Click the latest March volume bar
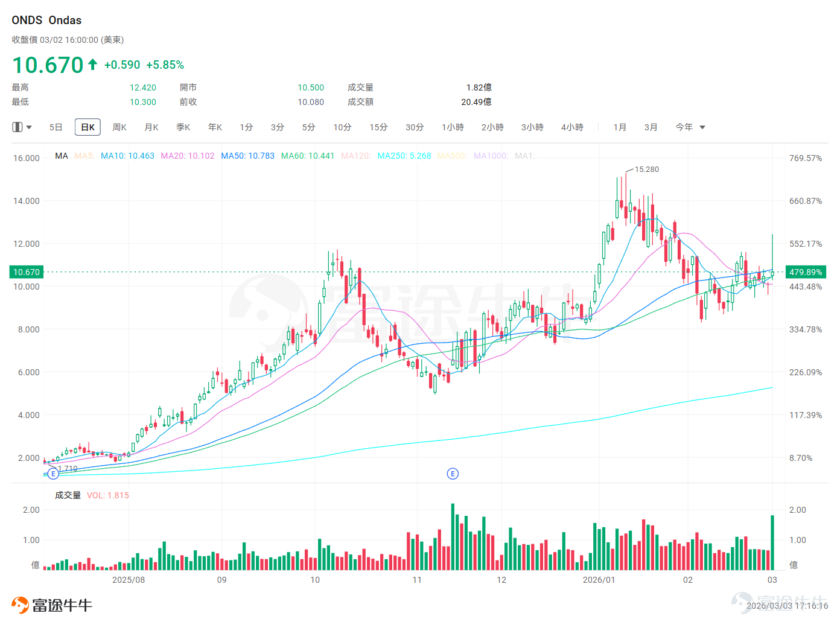Viewport: 840px width, 625px height. coord(772,543)
